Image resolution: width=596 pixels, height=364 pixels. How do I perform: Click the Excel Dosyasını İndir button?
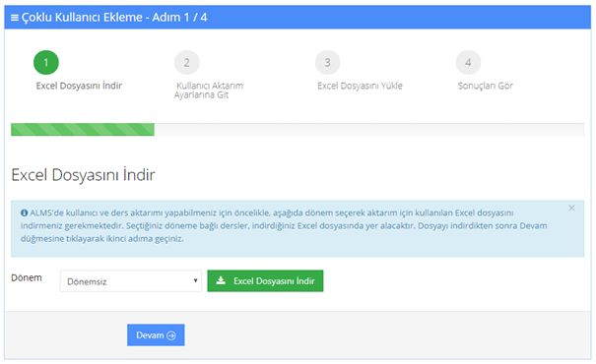coord(265,281)
